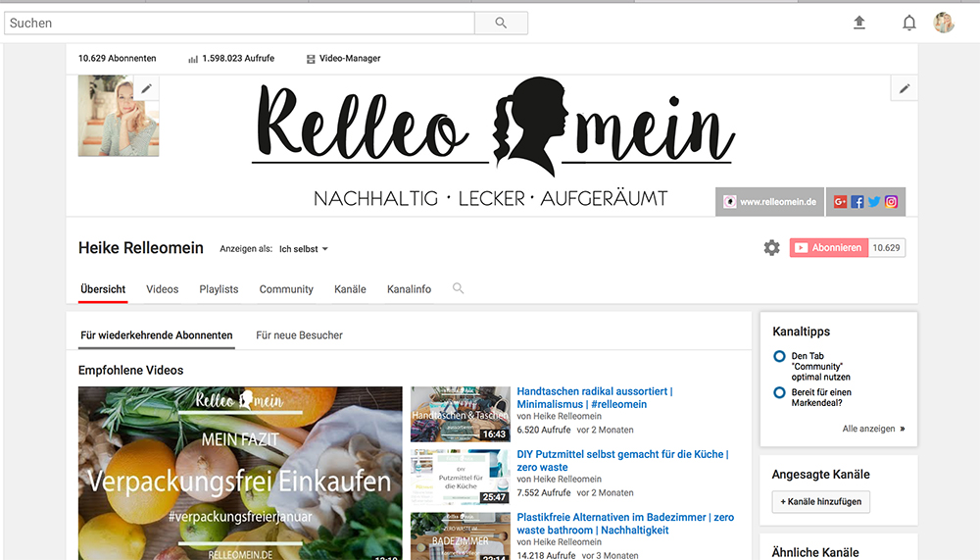Image resolution: width=980 pixels, height=560 pixels.
Task: Edit the channel banner pencil
Action: click(905, 88)
